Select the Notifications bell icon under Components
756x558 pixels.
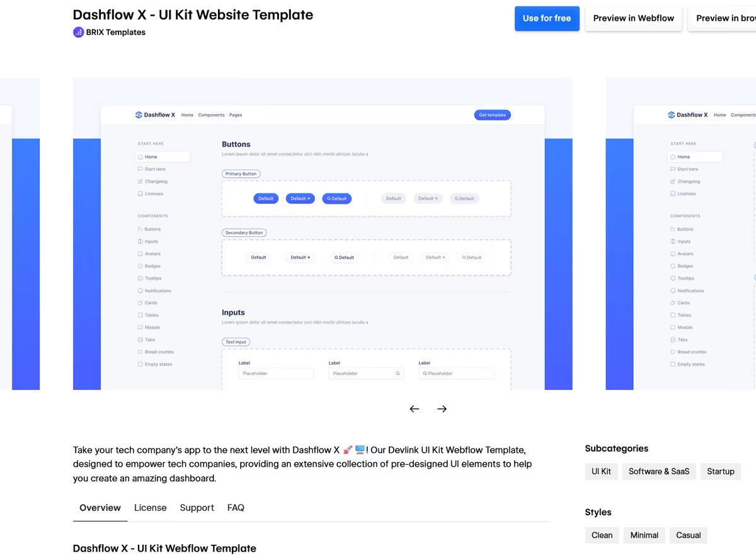point(140,290)
